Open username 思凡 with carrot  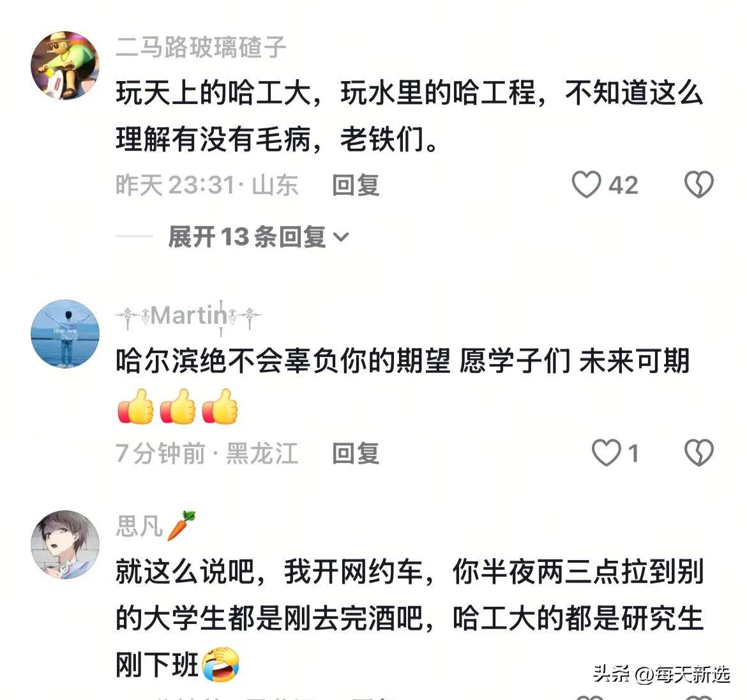point(156,526)
